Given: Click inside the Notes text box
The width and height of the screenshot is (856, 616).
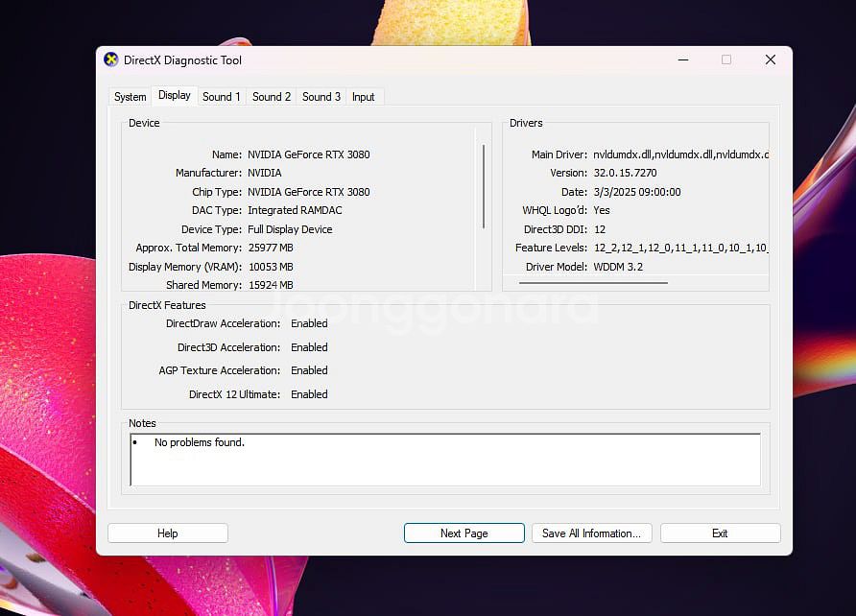Looking at the screenshot, I should [445, 460].
